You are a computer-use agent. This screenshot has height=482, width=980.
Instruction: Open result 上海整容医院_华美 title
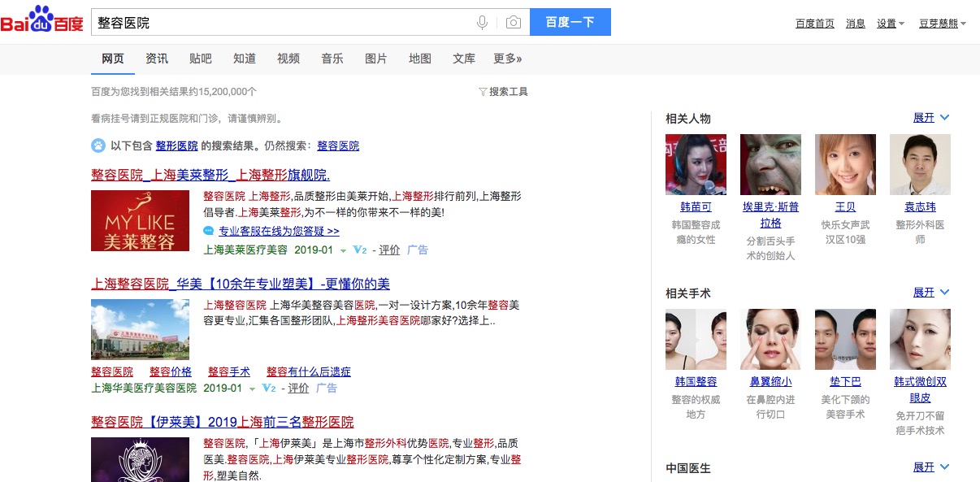[241, 284]
